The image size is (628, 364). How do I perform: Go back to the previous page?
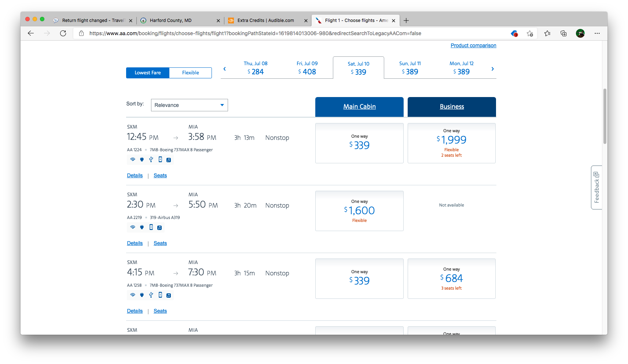31,33
